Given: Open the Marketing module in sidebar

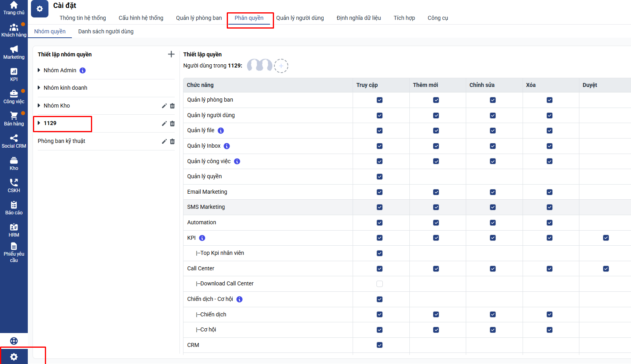Looking at the screenshot, I should 14,52.
